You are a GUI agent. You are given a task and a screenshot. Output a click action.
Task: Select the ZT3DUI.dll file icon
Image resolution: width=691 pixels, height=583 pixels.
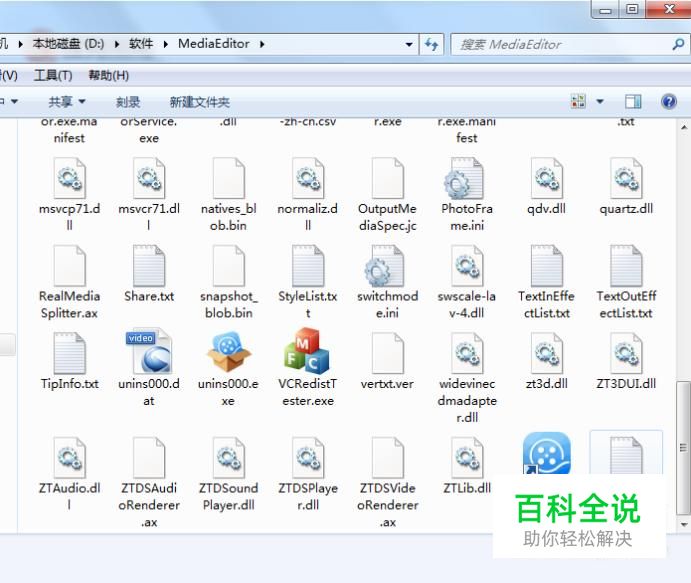pos(626,353)
